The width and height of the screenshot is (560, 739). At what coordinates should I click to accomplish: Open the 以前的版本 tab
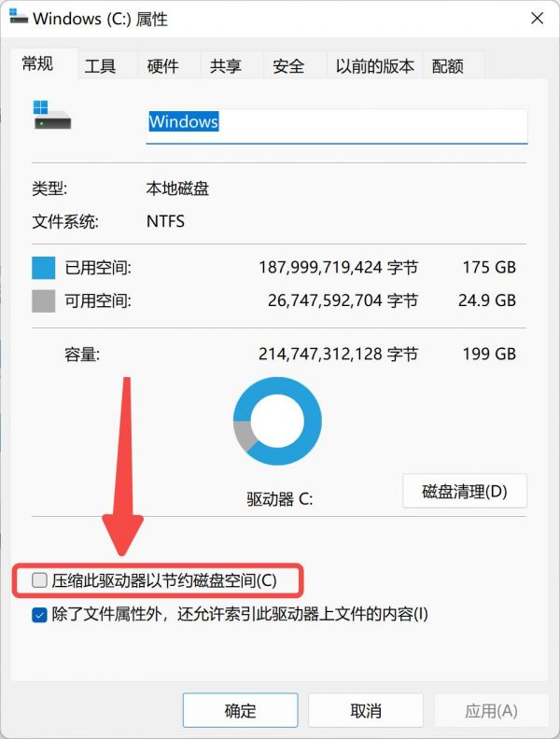point(375,65)
